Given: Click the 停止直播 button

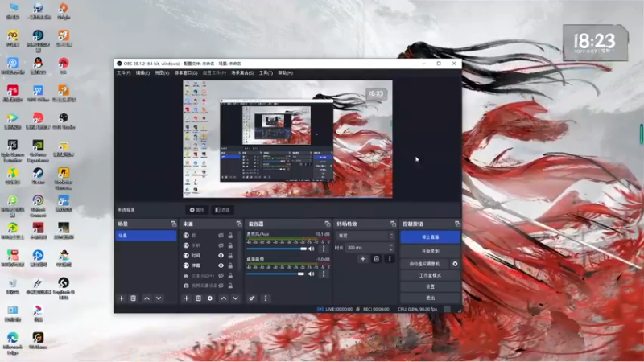Looking at the screenshot, I should click(x=431, y=237).
